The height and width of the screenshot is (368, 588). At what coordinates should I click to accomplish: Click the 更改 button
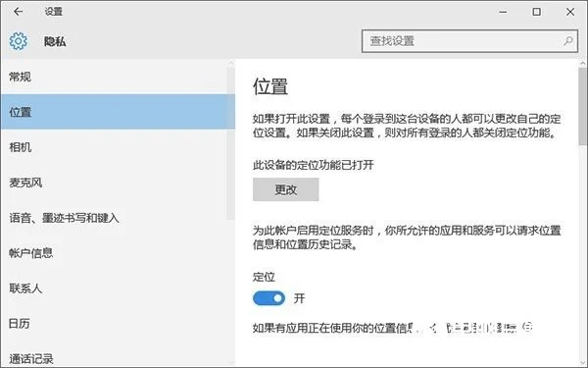pyautogui.click(x=286, y=189)
